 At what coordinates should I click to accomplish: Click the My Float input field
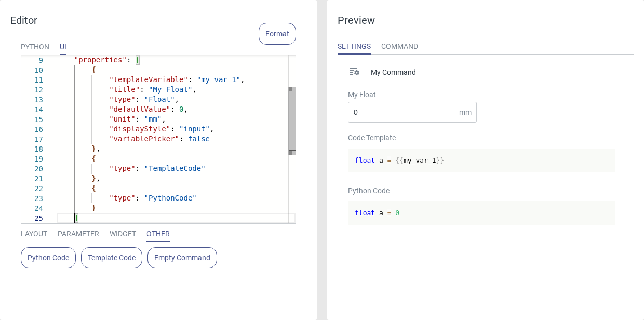(x=403, y=112)
